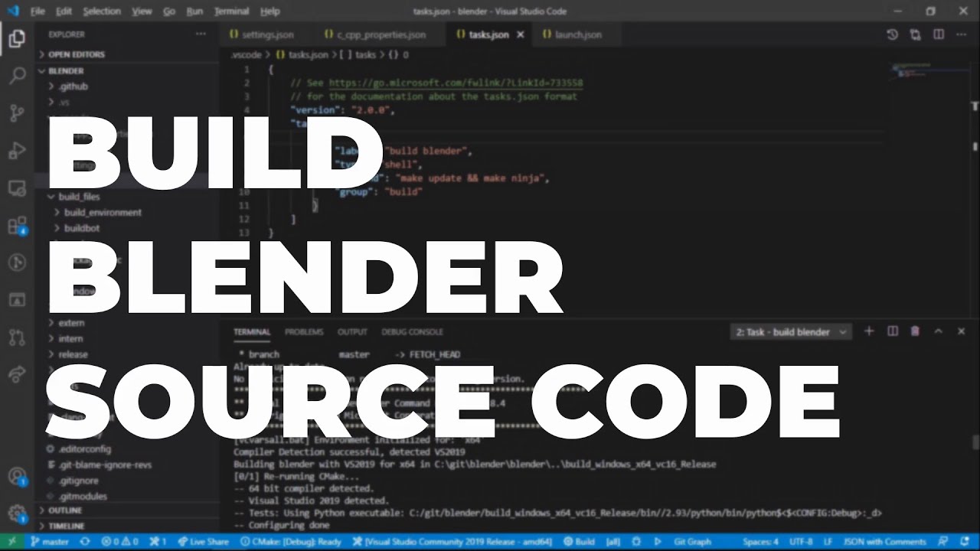
Task: Open the Edit menu
Action: click(64, 11)
